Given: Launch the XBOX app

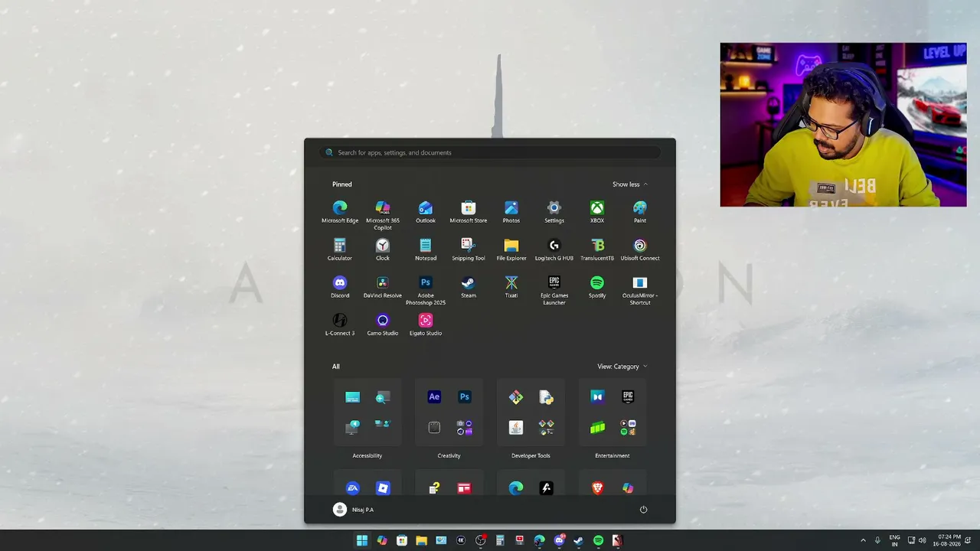Looking at the screenshot, I should pyautogui.click(x=597, y=211).
